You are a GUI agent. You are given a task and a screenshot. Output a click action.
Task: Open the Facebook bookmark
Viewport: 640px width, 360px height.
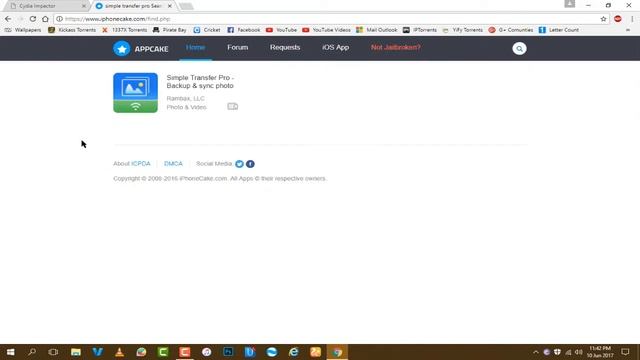tap(244, 30)
